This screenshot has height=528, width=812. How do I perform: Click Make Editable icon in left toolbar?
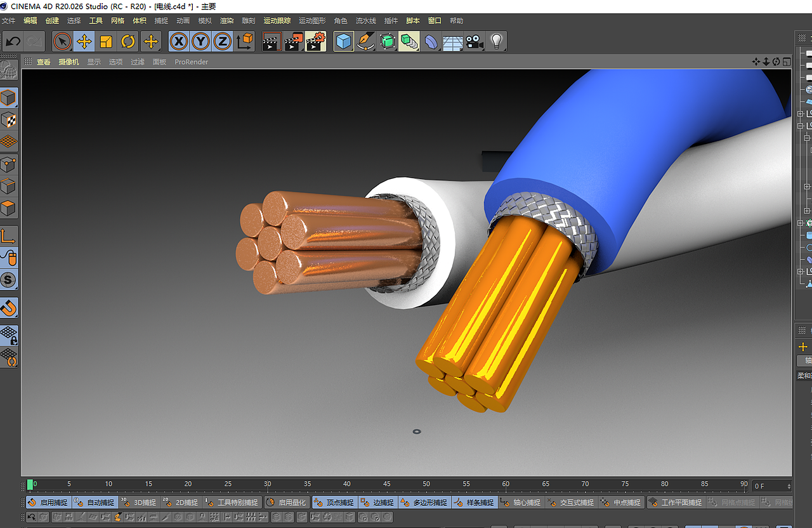[9, 69]
